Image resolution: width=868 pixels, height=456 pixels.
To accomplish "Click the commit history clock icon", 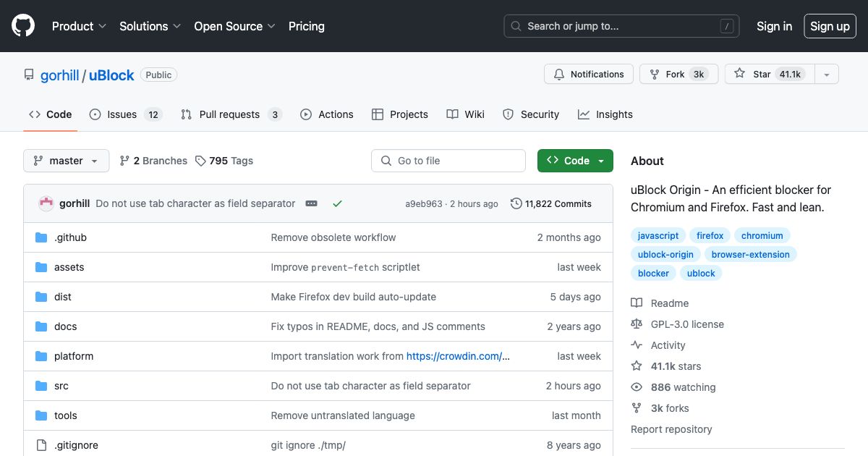I will (515, 203).
